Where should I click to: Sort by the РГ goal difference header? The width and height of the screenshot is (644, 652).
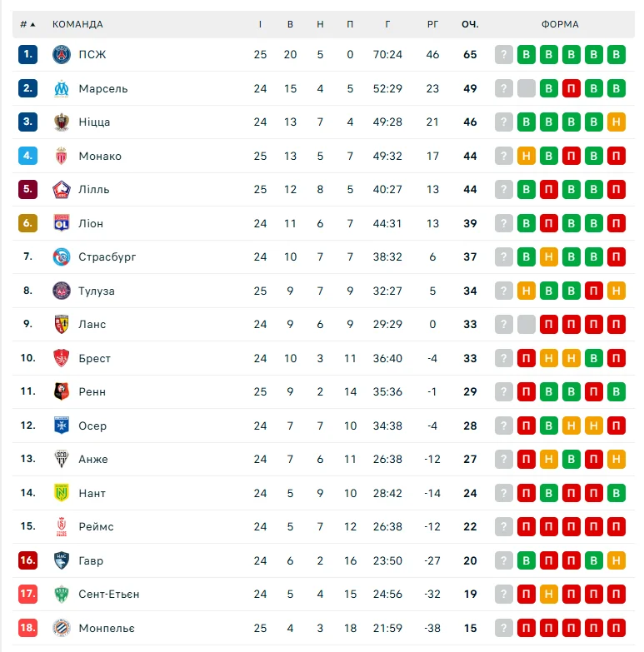click(x=432, y=24)
